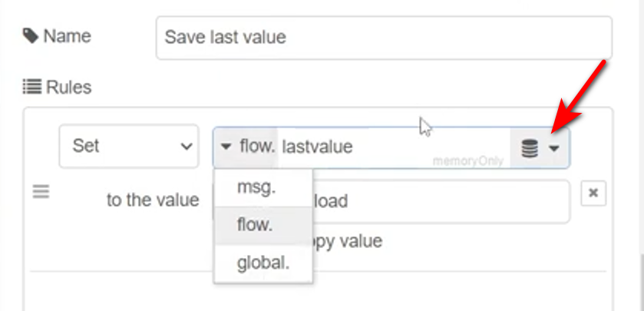Click the rule drag handle icon
The height and width of the screenshot is (311, 644).
pos(41,193)
